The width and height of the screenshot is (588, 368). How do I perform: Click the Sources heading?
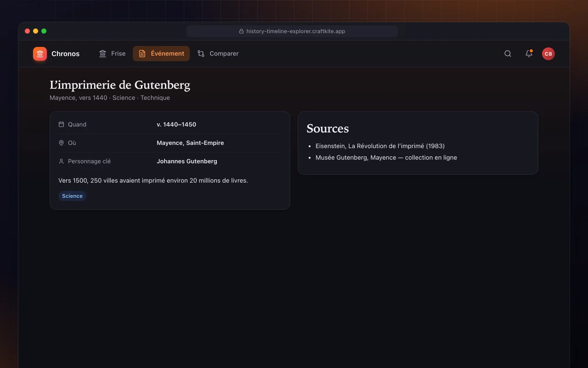(x=328, y=129)
